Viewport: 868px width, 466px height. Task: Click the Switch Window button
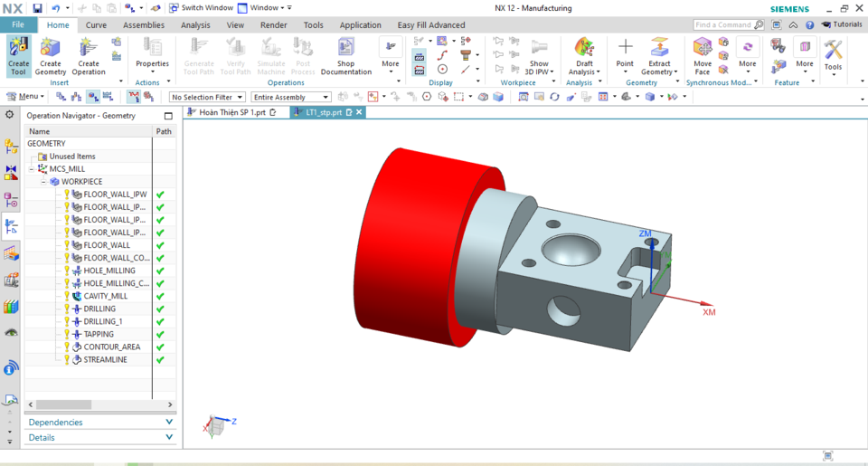[x=202, y=8]
